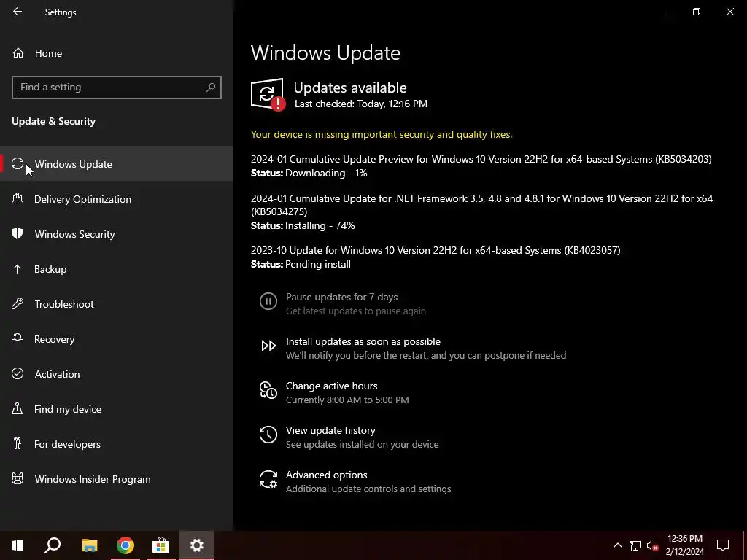Click the Settings gear on the taskbar

click(x=197, y=545)
